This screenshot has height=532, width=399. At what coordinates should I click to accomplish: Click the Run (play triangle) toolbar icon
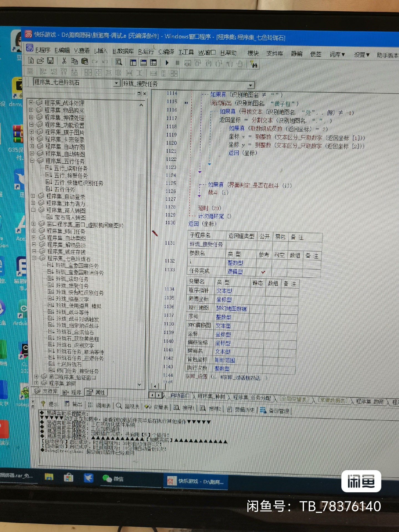point(167,63)
